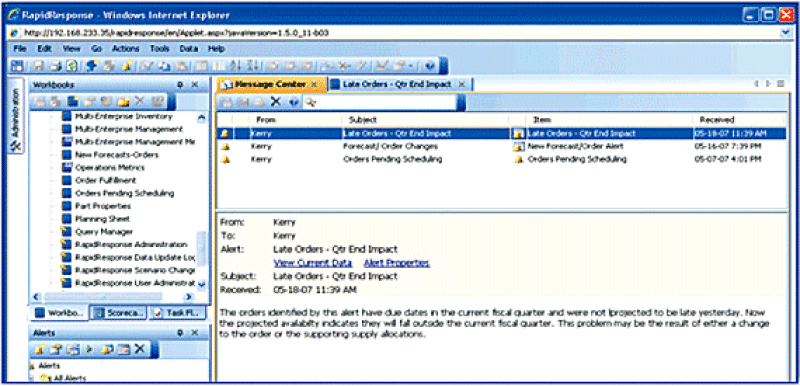Select Orders Pending Scheduling message row
Screen dimensions: 800x386
pos(501,159)
